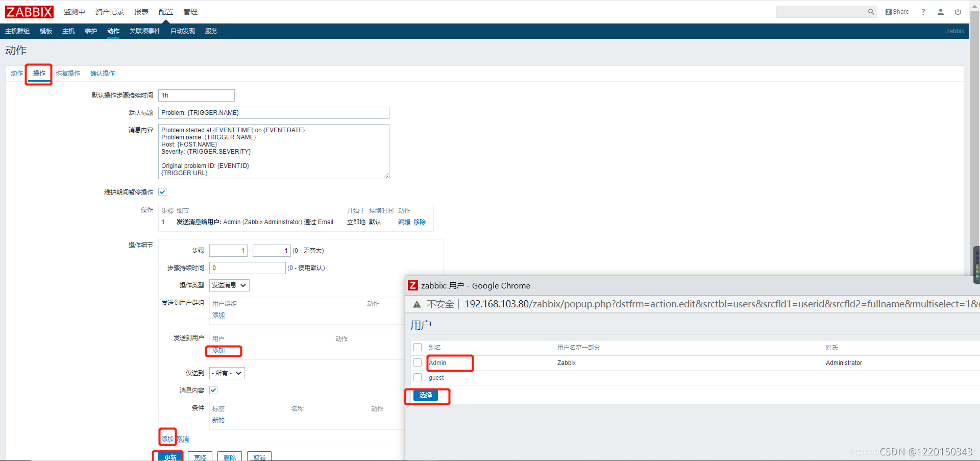The height and width of the screenshot is (461, 980).
Task: Open the 监测中 top menu
Action: (75, 12)
